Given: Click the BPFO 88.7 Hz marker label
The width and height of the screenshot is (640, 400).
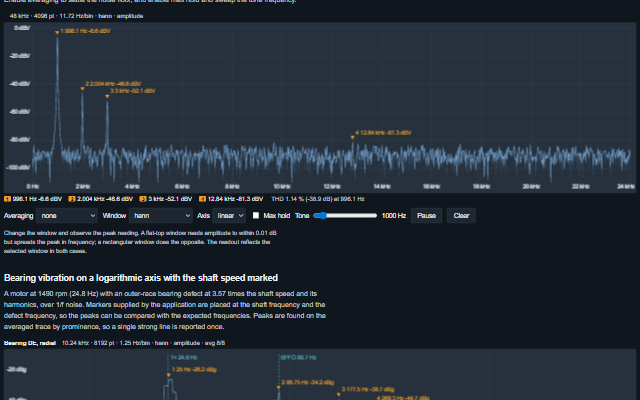Looking at the screenshot, I should (x=299, y=358).
